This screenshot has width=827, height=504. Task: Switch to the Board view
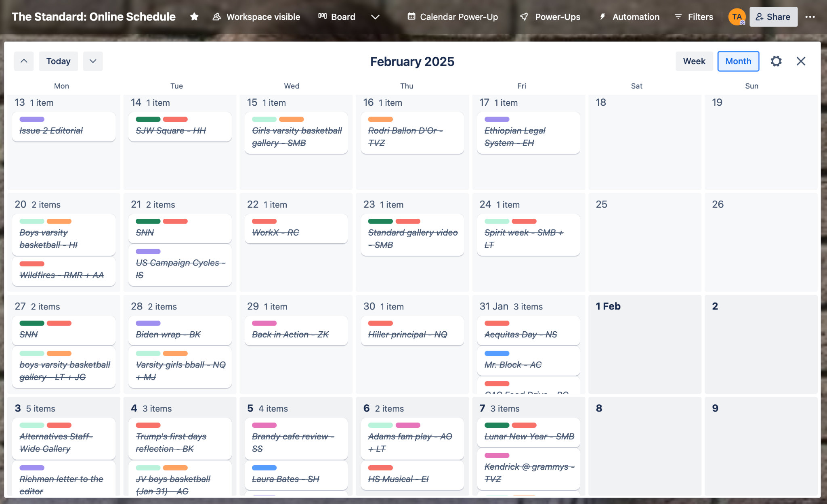(337, 17)
